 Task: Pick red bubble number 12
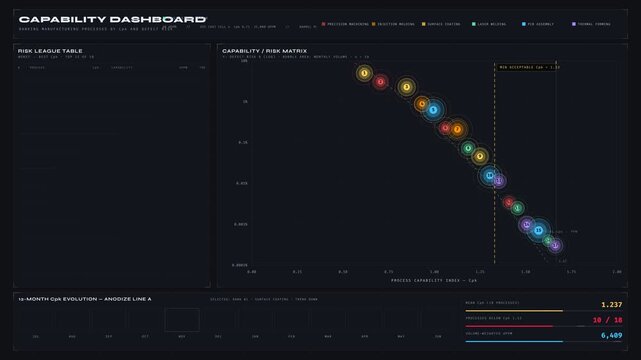509,202
